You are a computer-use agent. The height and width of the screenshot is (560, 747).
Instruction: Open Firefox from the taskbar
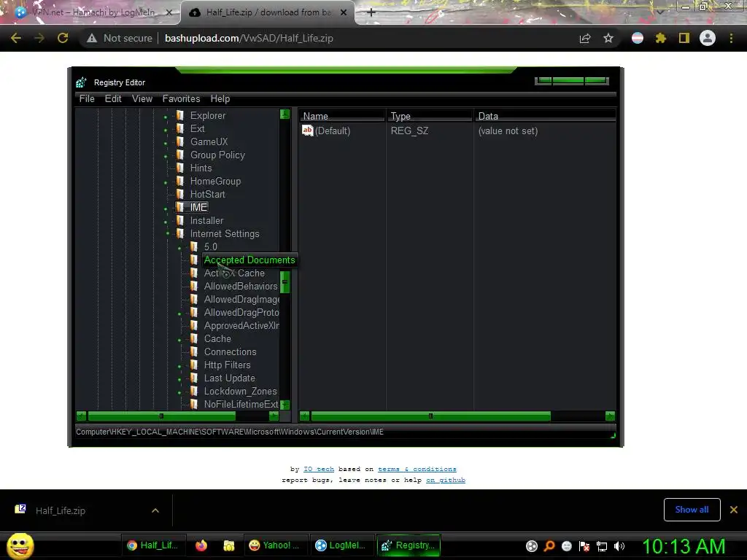point(201,545)
